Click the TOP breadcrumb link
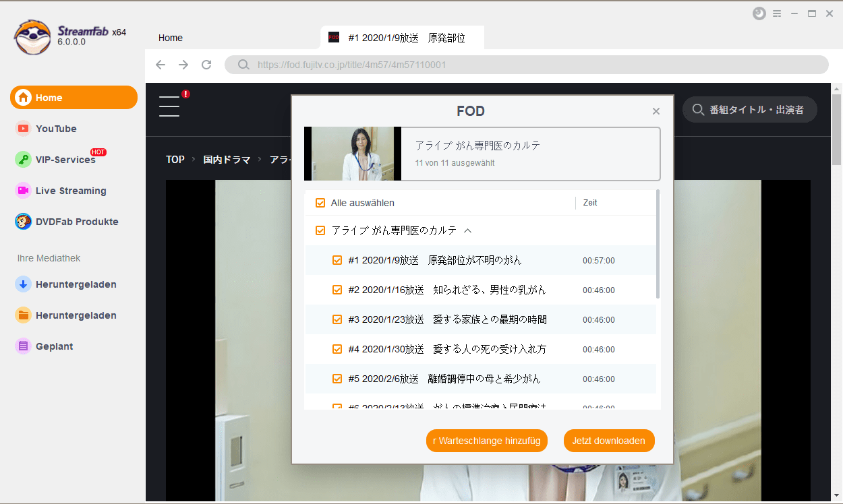The image size is (843, 504). (175, 160)
